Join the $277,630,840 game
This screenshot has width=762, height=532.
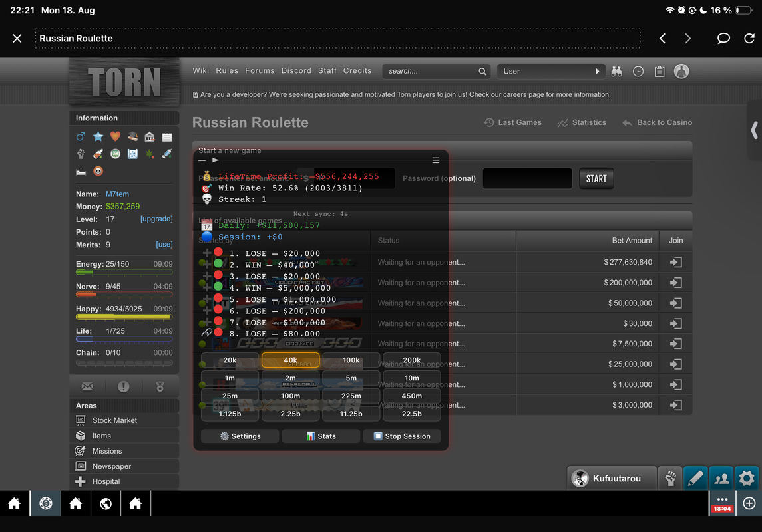tap(675, 262)
